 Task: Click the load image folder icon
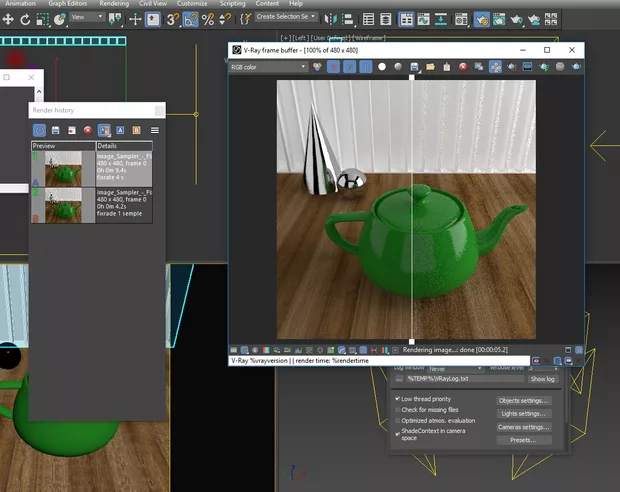click(x=429, y=67)
